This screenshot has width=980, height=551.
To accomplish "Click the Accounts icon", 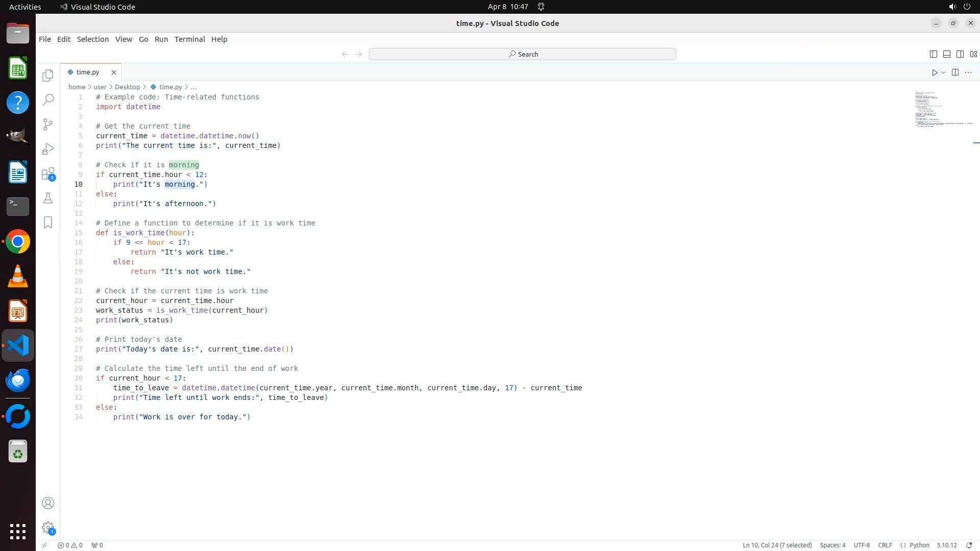I will pos(48,503).
